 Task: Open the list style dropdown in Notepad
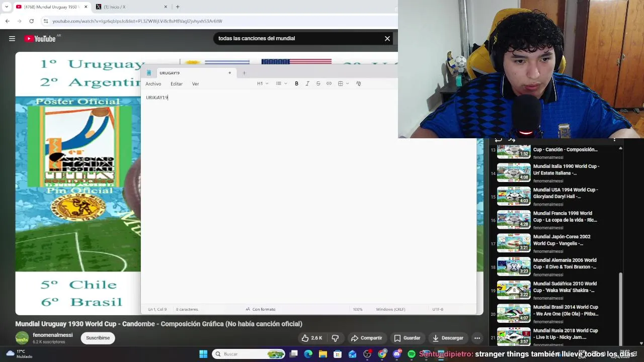(281, 83)
